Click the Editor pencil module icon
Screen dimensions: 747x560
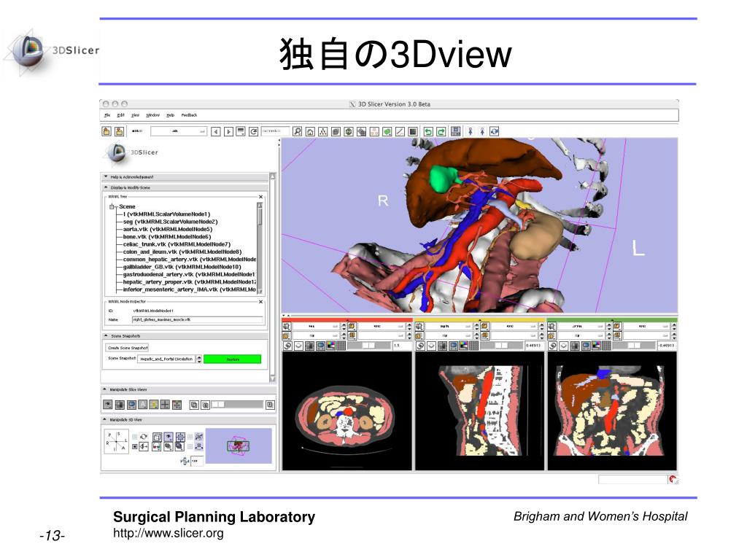pyautogui.click(x=400, y=131)
